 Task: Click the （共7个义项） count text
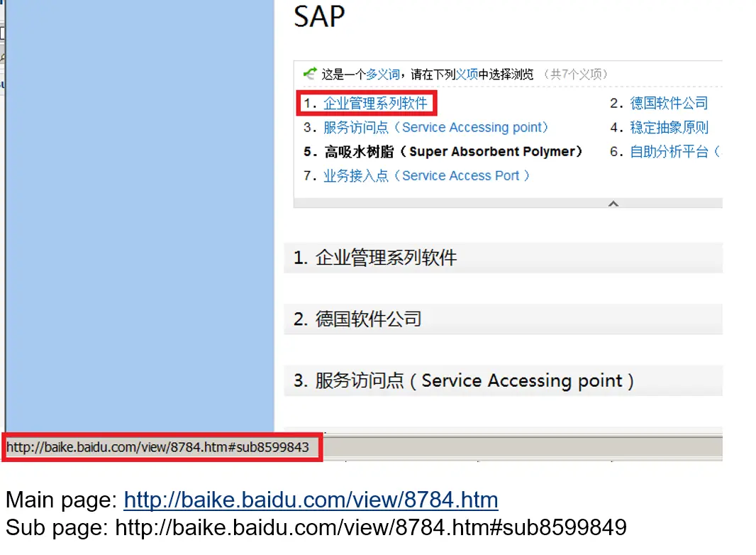pos(576,75)
